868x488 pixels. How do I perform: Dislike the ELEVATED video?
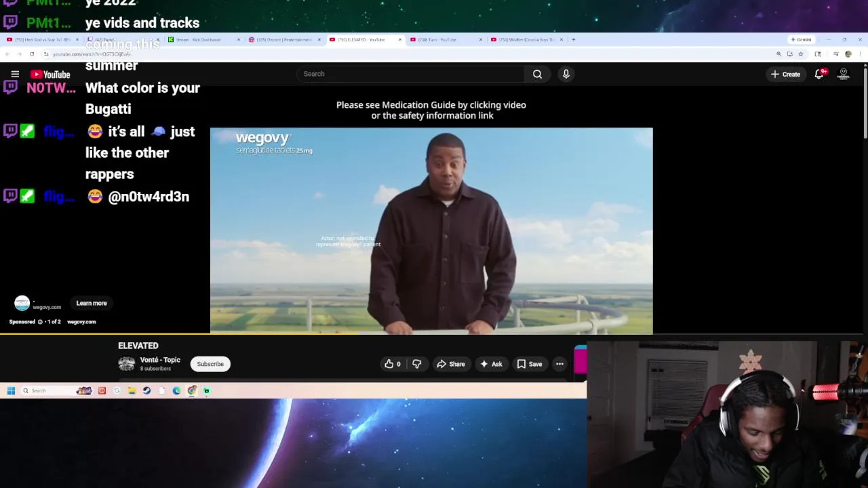tap(416, 364)
